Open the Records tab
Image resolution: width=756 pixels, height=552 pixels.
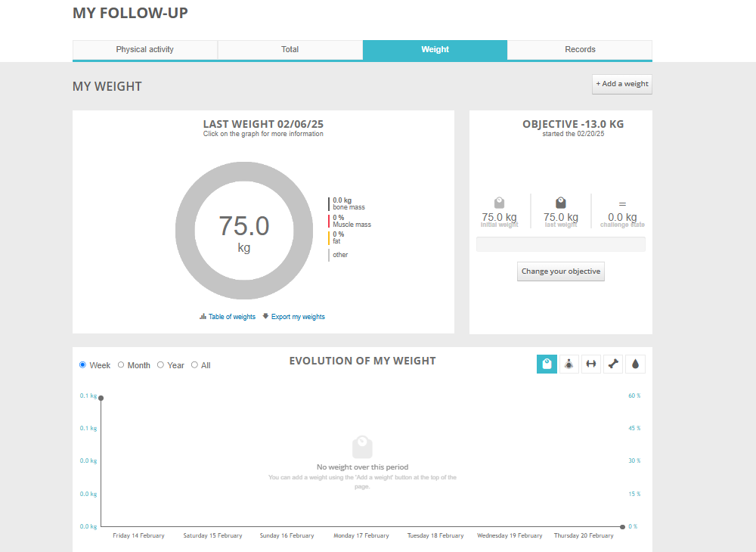(580, 50)
